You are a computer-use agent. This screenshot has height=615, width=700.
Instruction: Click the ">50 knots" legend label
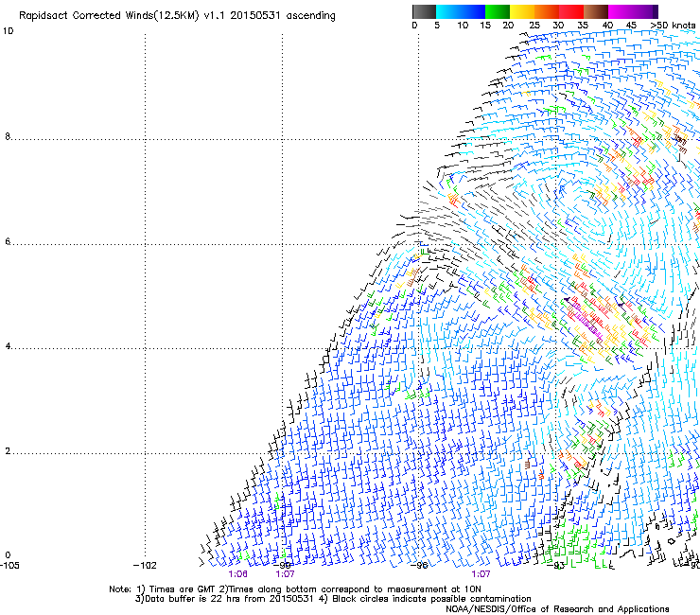[x=673, y=26]
